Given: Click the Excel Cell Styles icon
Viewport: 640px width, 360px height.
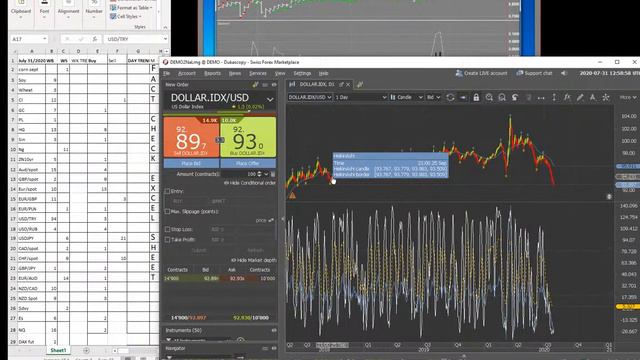Looking at the screenshot, I should click(x=113, y=16).
